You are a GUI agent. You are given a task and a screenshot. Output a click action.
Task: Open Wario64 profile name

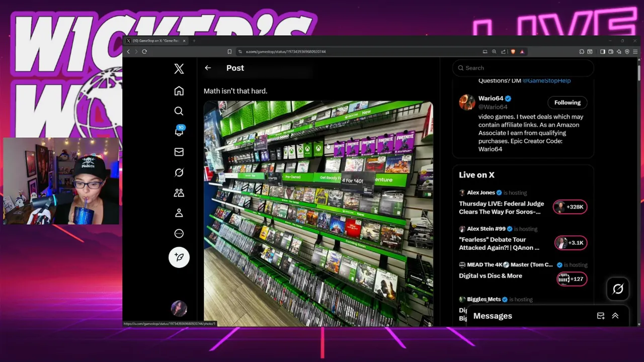pyautogui.click(x=491, y=99)
